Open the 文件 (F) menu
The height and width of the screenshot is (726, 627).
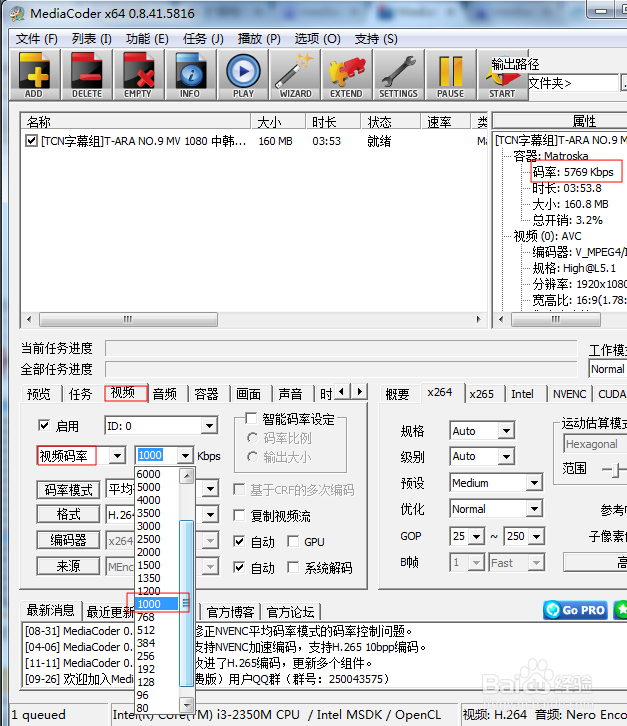[x=37, y=39]
